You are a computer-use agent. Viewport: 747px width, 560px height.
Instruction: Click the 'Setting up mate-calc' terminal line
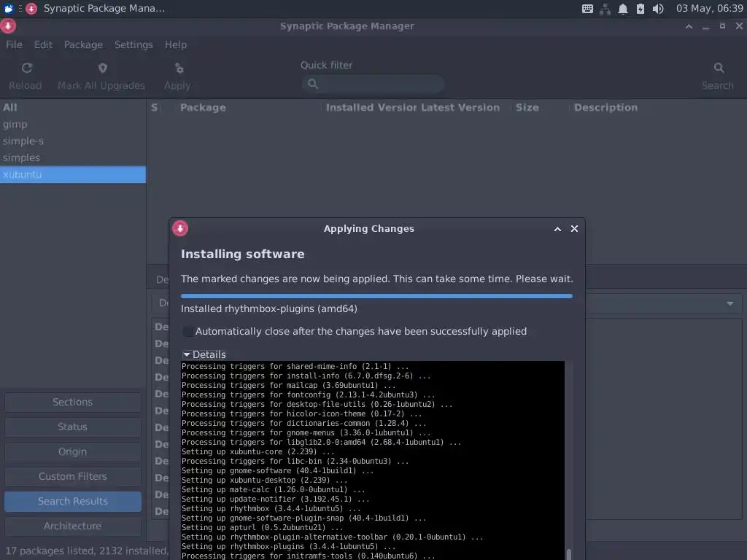(273, 489)
